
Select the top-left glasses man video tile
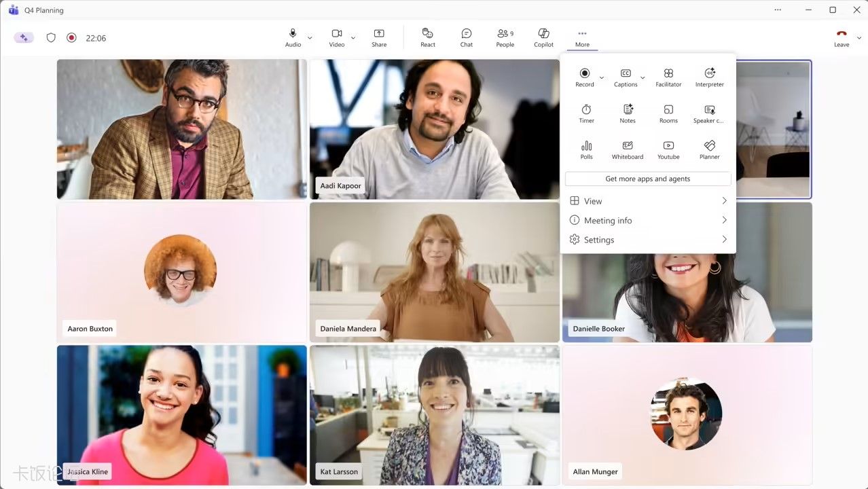click(182, 129)
